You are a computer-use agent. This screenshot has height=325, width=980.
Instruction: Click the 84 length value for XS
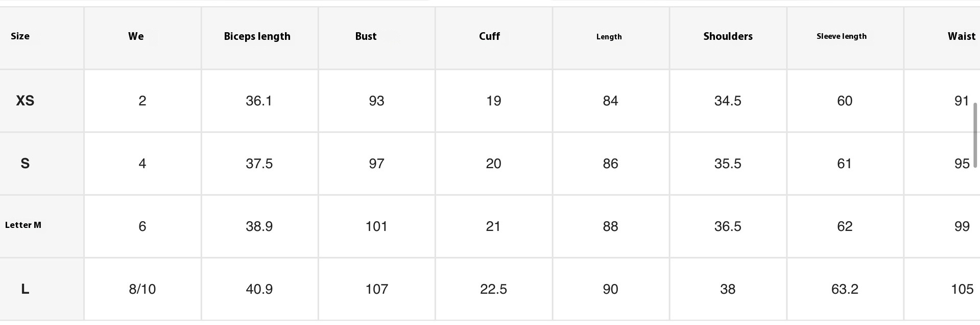pos(610,101)
